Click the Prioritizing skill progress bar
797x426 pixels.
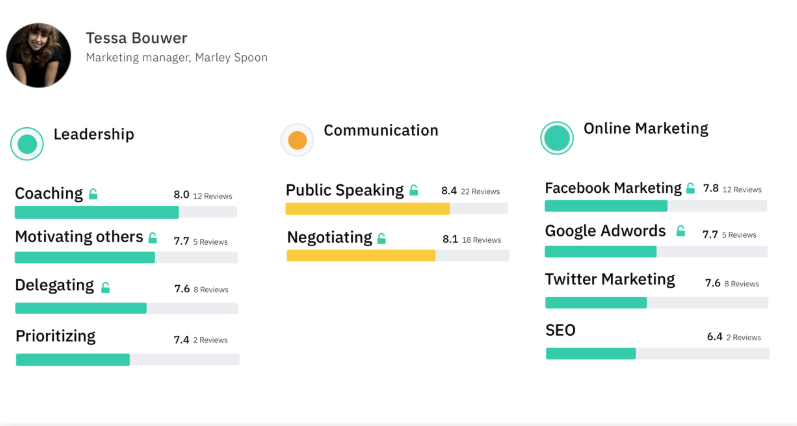pos(128,359)
